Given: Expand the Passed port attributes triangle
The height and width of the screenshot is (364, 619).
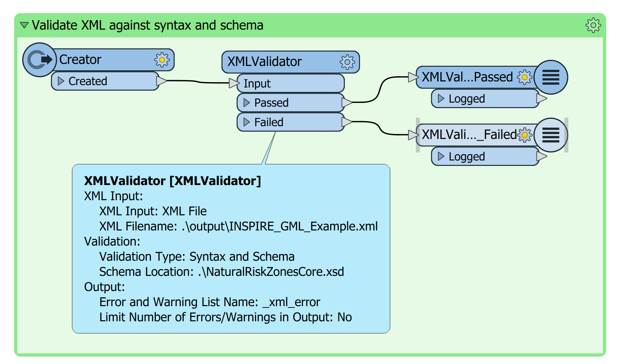Looking at the screenshot, I should pyautogui.click(x=247, y=103).
